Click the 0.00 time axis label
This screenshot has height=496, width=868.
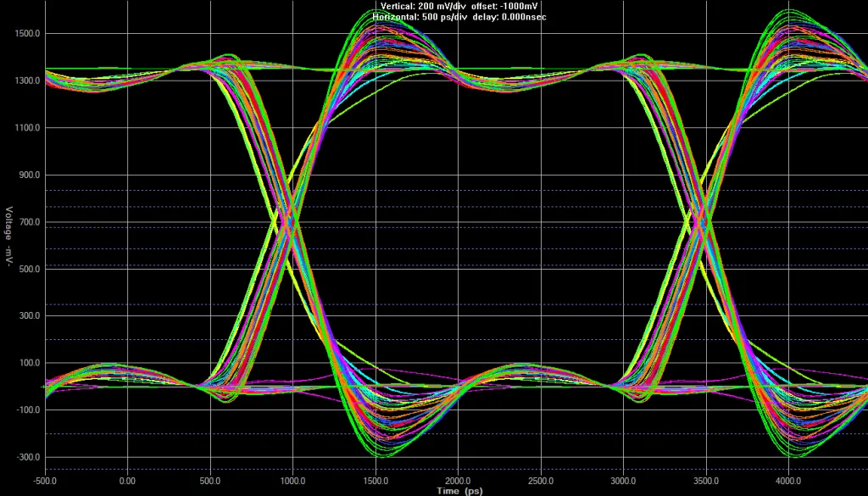(127, 481)
